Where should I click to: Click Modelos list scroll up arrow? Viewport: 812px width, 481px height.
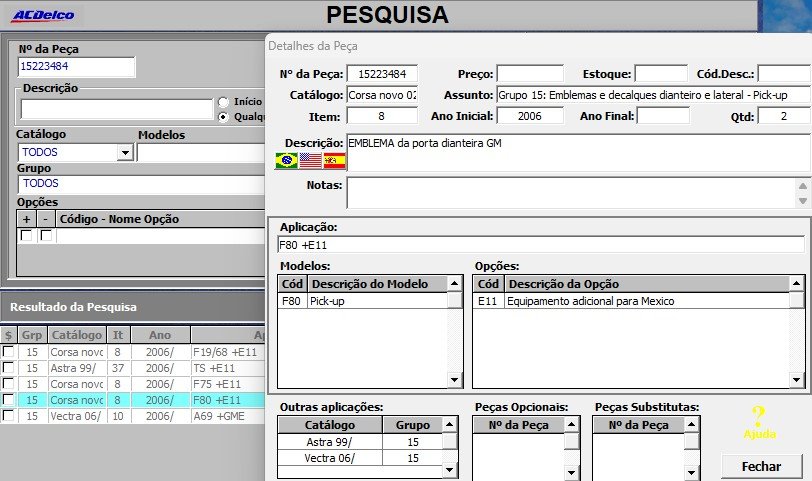pyautogui.click(x=454, y=284)
